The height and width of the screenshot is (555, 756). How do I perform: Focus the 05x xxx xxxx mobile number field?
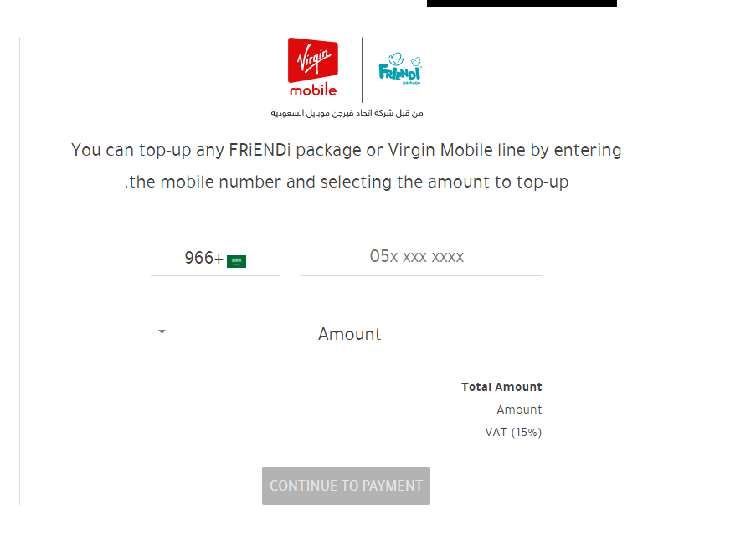(420, 257)
